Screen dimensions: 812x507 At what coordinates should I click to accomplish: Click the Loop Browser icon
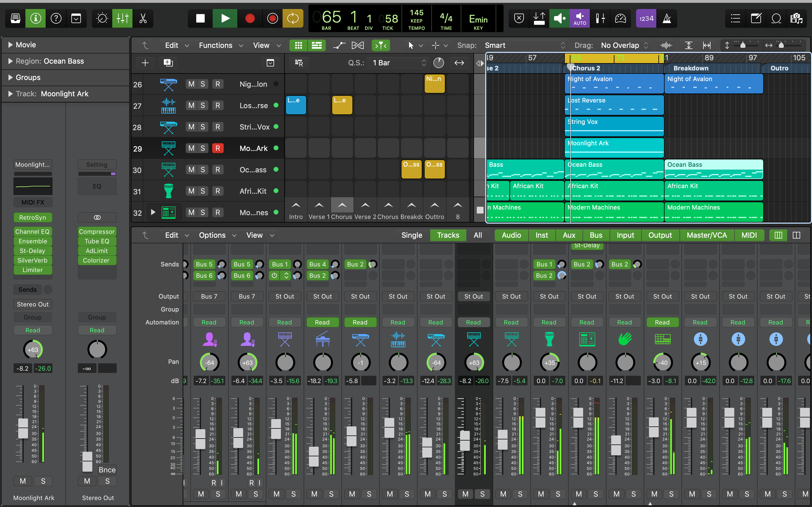click(776, 18)
